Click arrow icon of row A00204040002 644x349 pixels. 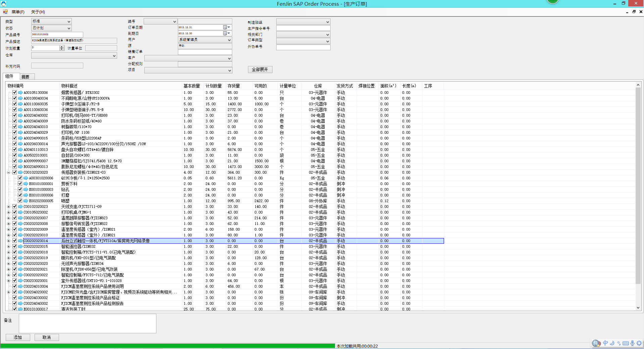(20, 115)
